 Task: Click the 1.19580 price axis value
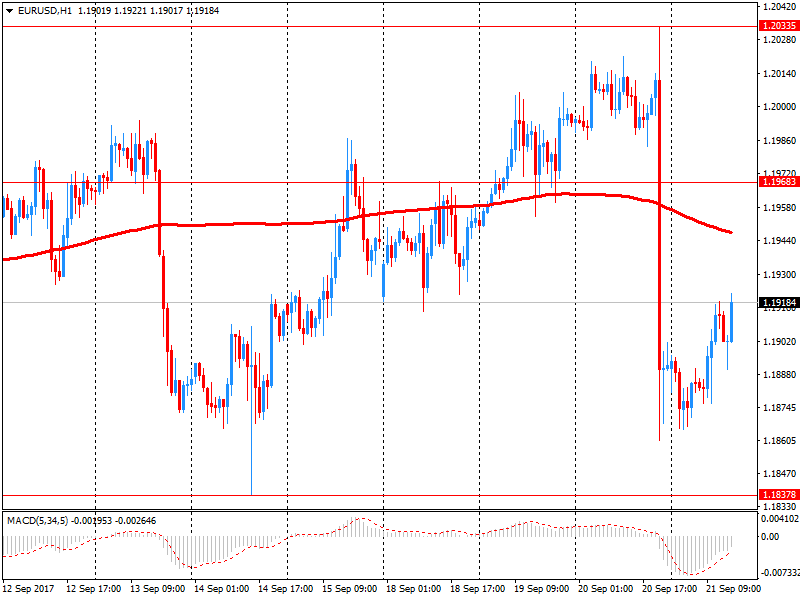pyautogui.click(x=780, y=208)
